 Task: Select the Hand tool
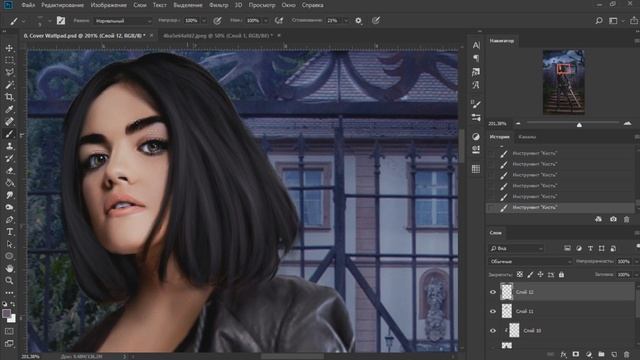[9, 269]
